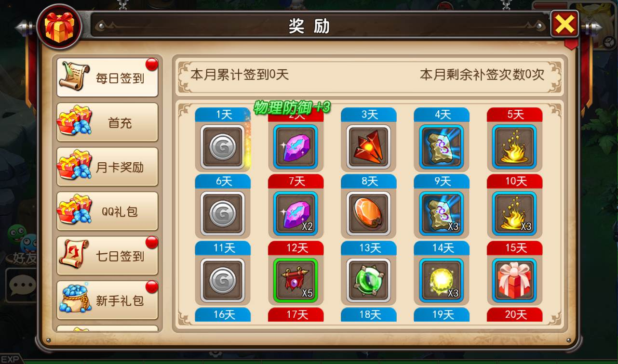618x364 pixels.
Task: Open the 每日签到 daily sign-in tab
Action: (107, 78)
